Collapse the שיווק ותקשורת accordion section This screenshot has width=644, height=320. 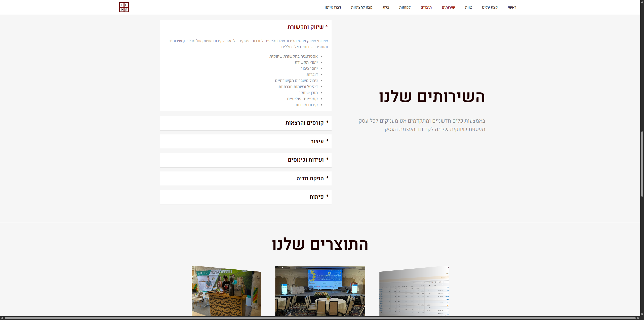(305, 27)
